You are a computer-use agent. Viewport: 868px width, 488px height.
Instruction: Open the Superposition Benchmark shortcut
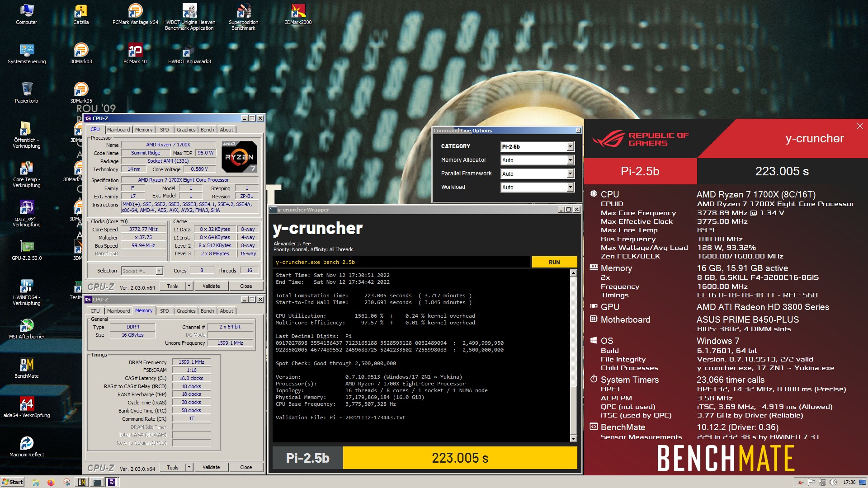(x=243, y=17)
